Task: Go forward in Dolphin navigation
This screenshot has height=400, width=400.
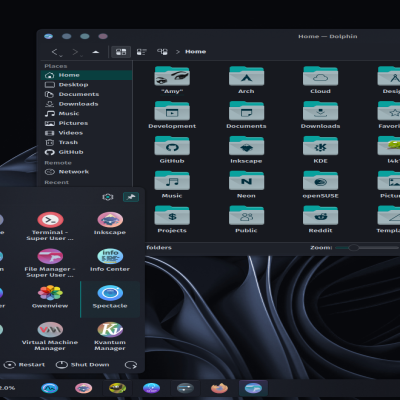Action: pos(76,52)
